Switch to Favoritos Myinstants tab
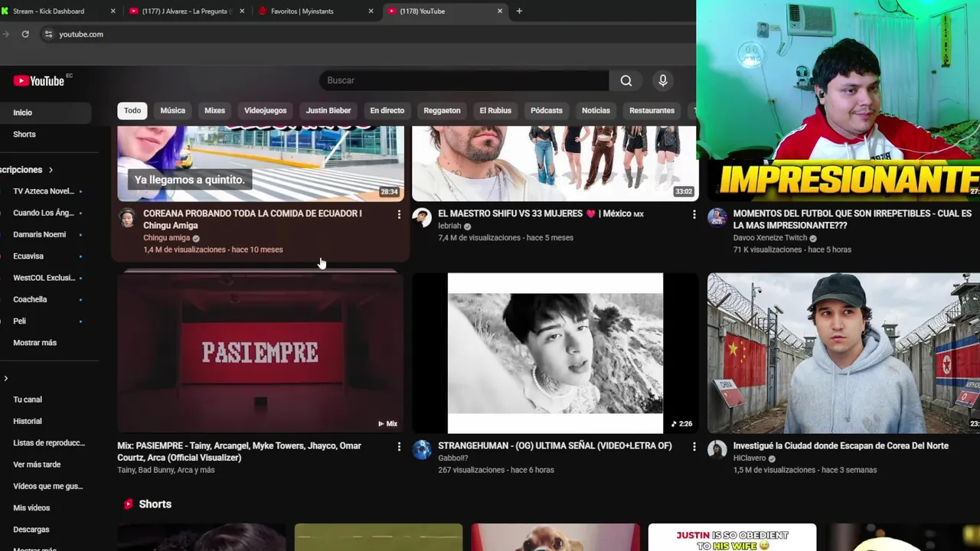This screenshot has height=551, width=980. click(x=316, y=11)
